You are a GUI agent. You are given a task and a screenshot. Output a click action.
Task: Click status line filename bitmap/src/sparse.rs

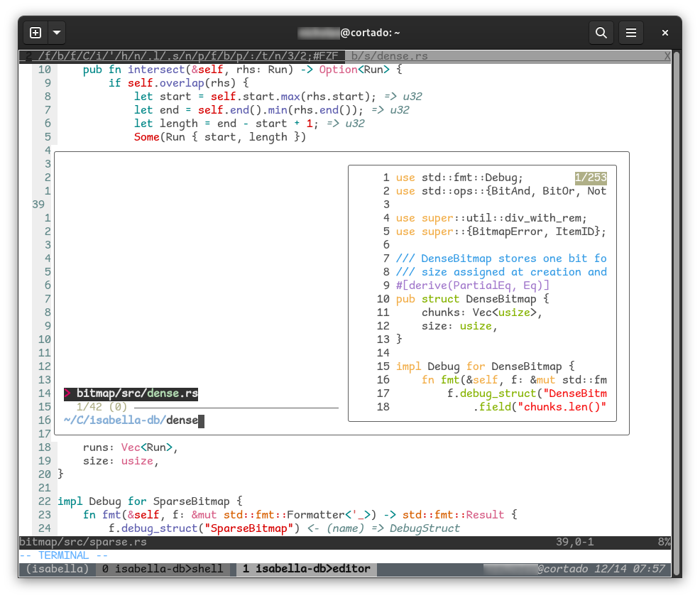[83, 542]
